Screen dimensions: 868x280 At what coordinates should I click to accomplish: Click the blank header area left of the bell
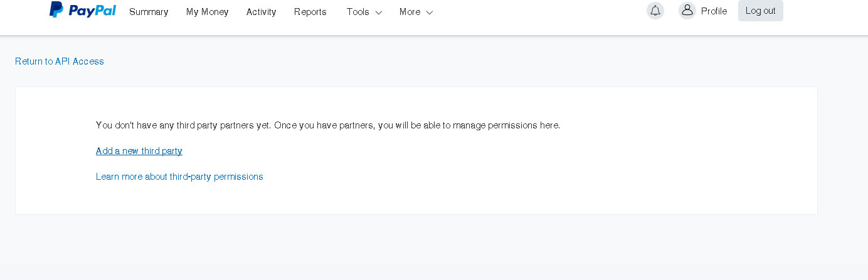click(x=539, y=16)
